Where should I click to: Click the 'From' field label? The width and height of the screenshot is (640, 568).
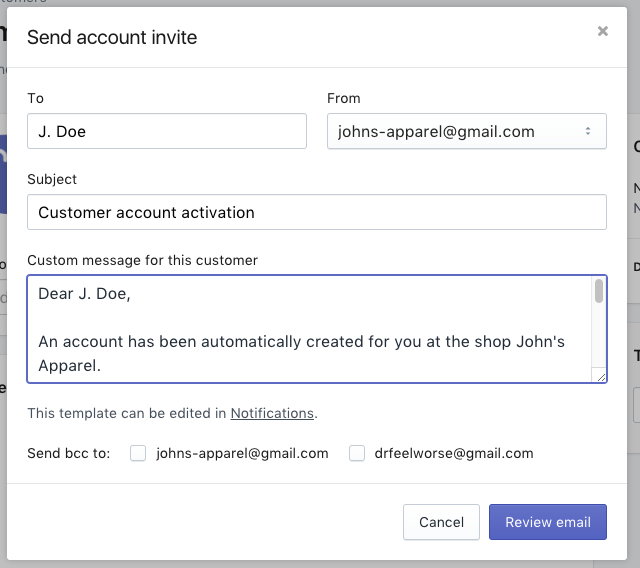point(344,98)
